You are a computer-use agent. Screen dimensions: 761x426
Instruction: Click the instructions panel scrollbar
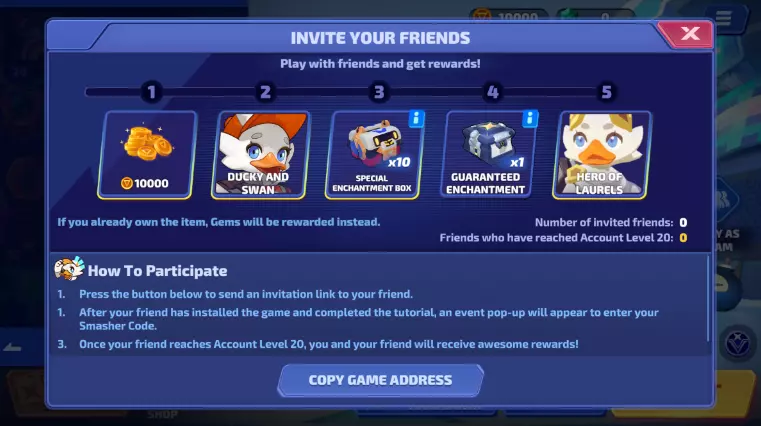(708, 299)
